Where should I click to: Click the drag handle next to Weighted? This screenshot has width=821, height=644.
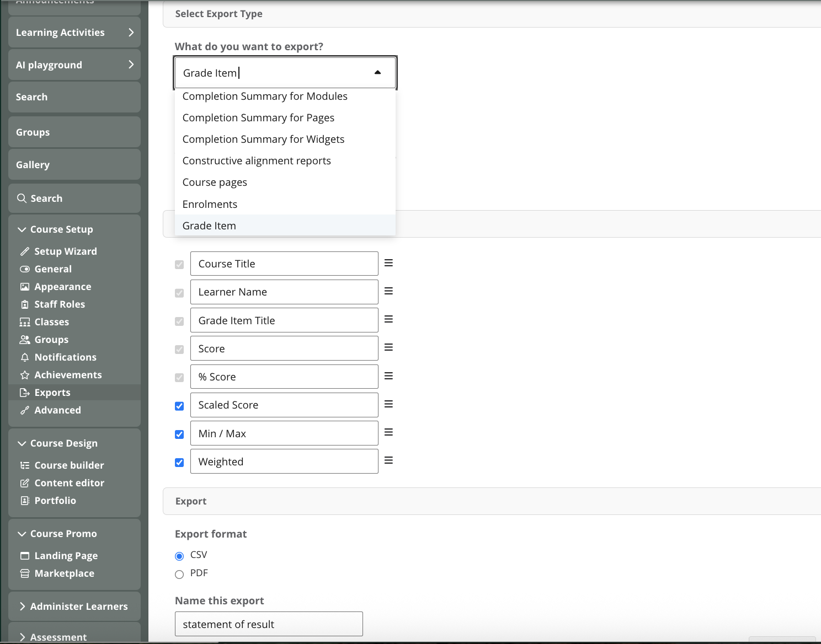coord(388,460)
